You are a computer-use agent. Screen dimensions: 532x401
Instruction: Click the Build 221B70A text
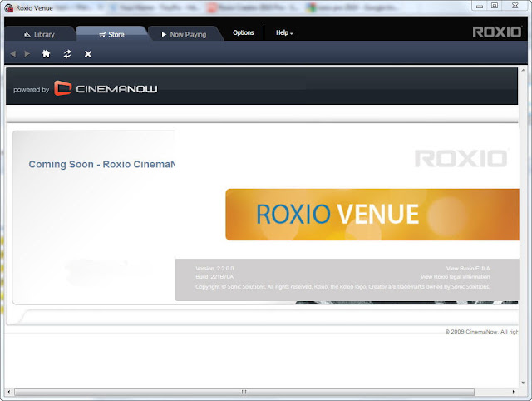214,277
